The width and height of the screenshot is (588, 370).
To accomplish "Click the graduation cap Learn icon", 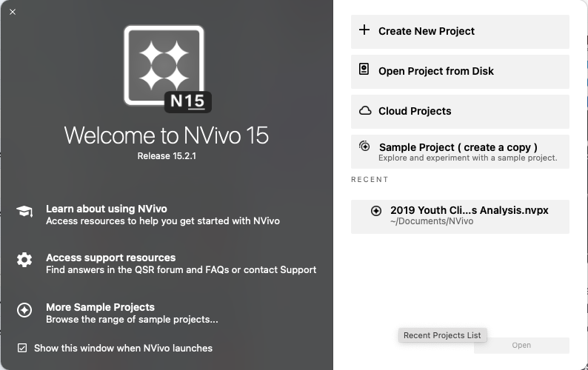I will tap(24, 210).
